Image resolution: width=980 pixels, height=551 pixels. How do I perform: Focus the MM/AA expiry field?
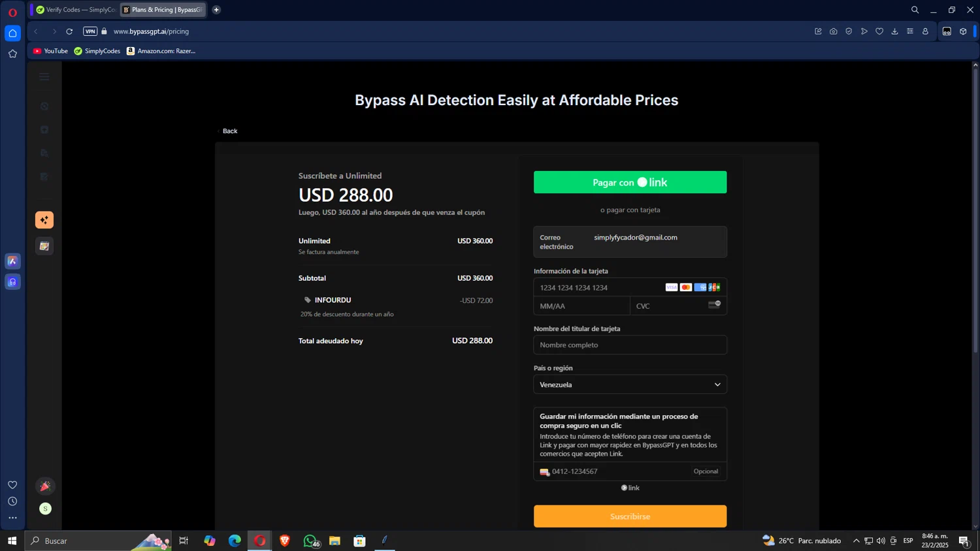click(581, 306)
